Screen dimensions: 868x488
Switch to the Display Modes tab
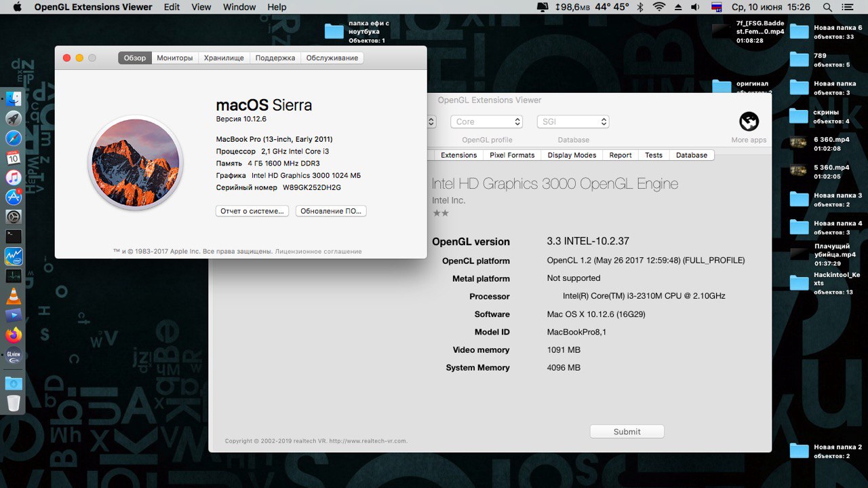[572, 155]
